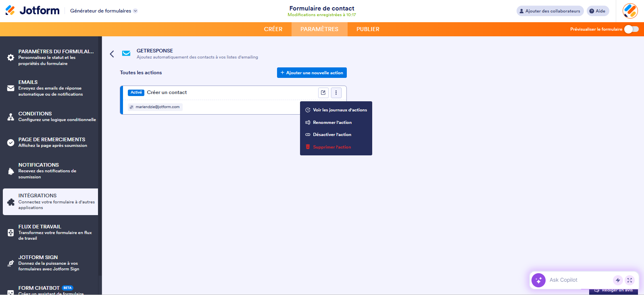Click the Activé status badge
The width and height of the screenshot is (644, 295).
point(136,92)
